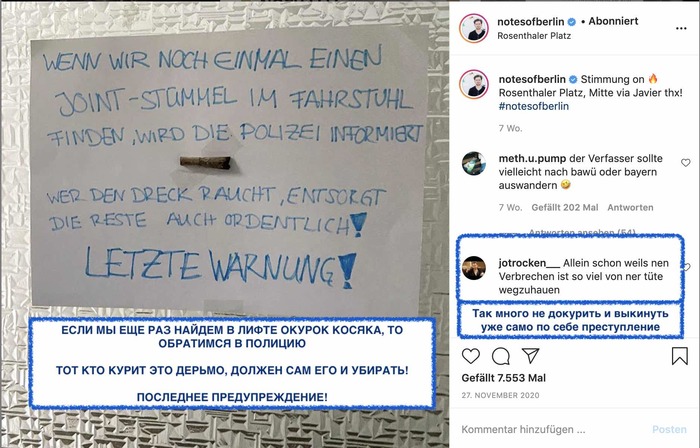Click the meth.u.pump commenter avatar
The image size is (700, 448).
click(474, 163)
